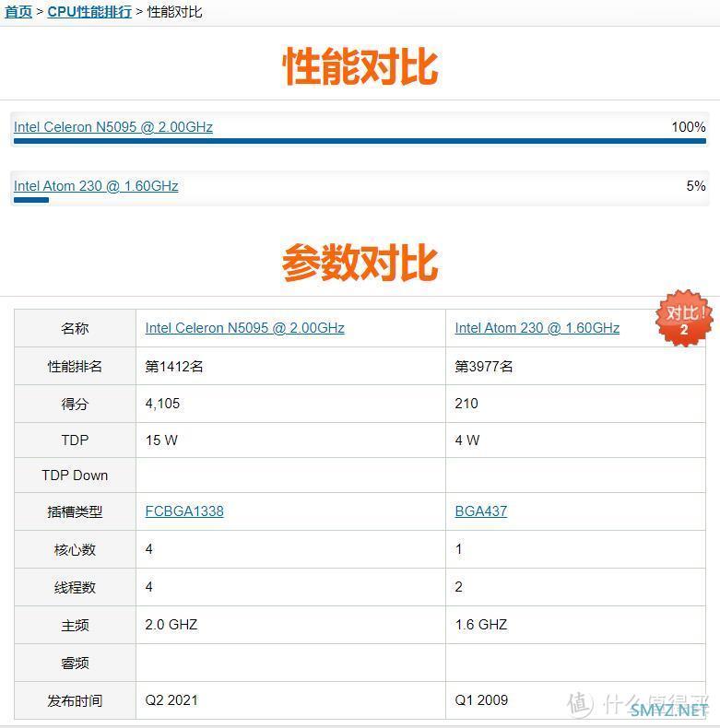Go to CPU性能排行 breadcrumb link
This screenshot has width=720, height=728.
coord(89,12)
